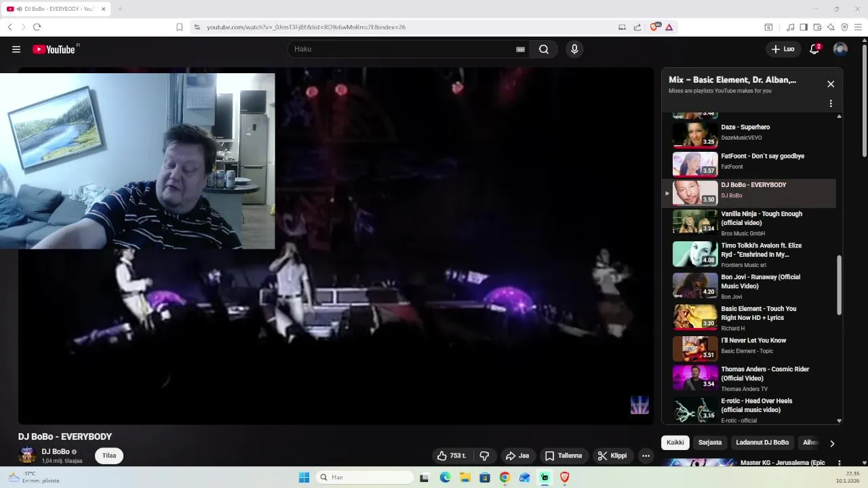Reload the page

point(37,27)
